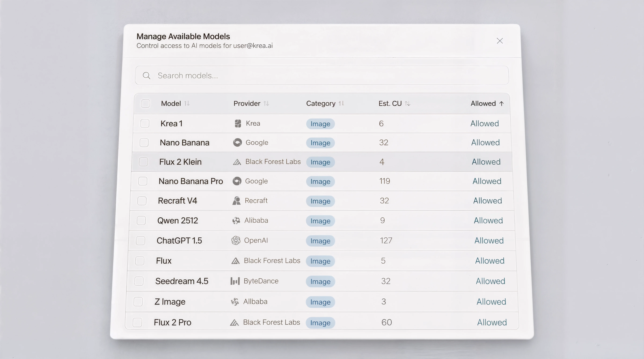Toggle Allowed status for Nano Banana

coord(485,143)
